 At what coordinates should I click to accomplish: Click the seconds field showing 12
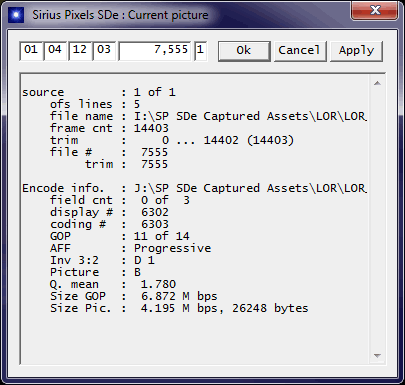(80, 51)
